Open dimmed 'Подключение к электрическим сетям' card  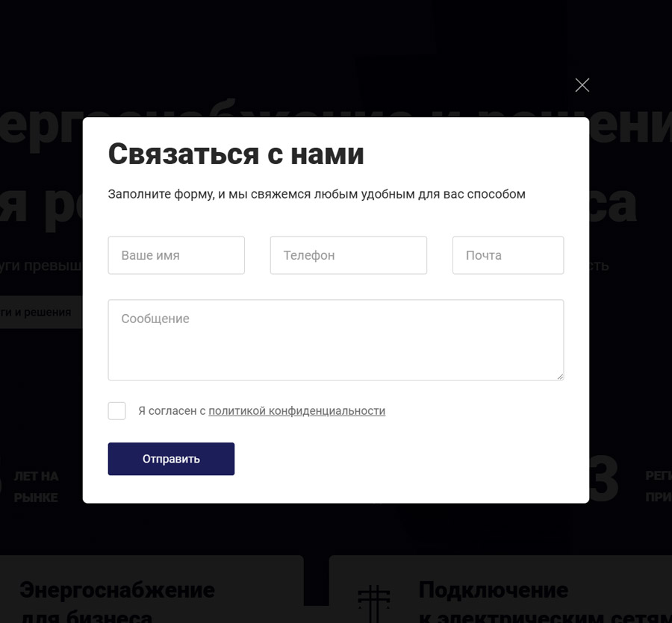(500, 589)
